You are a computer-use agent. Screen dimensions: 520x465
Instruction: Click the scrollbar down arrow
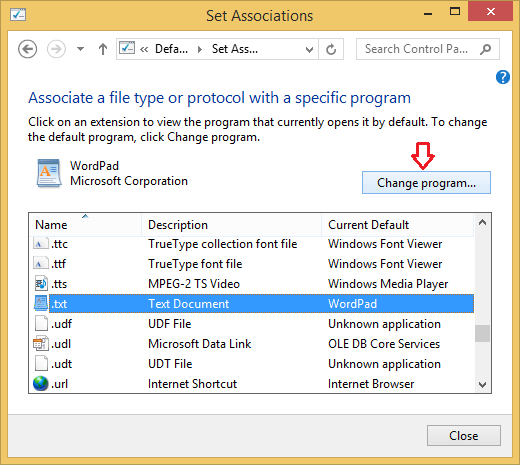click(482, 384)
